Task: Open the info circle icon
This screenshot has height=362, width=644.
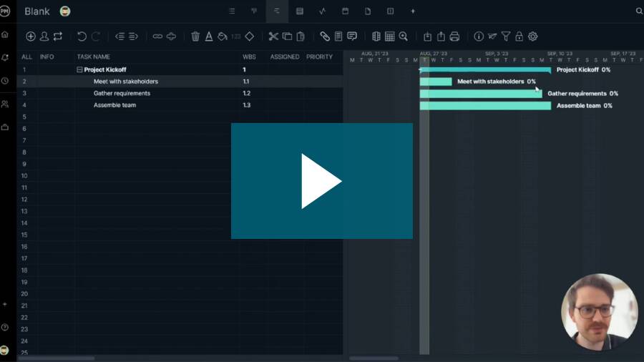Action: [x=479, y=36]
